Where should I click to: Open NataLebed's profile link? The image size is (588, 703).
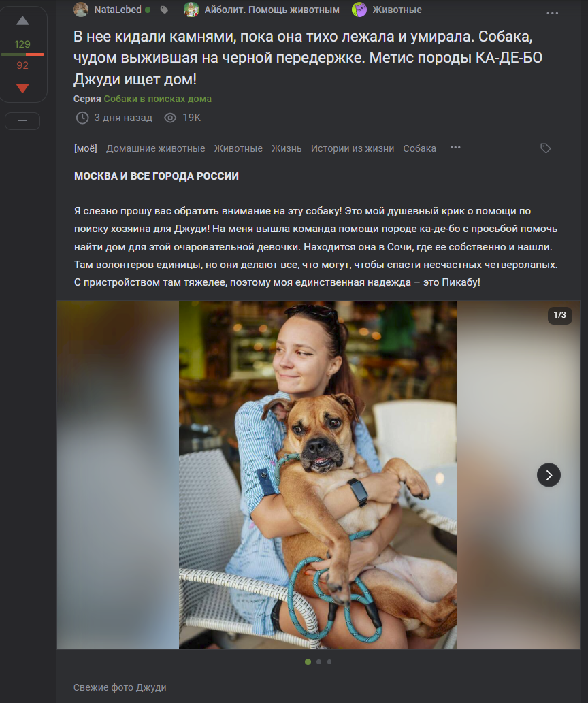pyautogui.click(x=118, y=10)
